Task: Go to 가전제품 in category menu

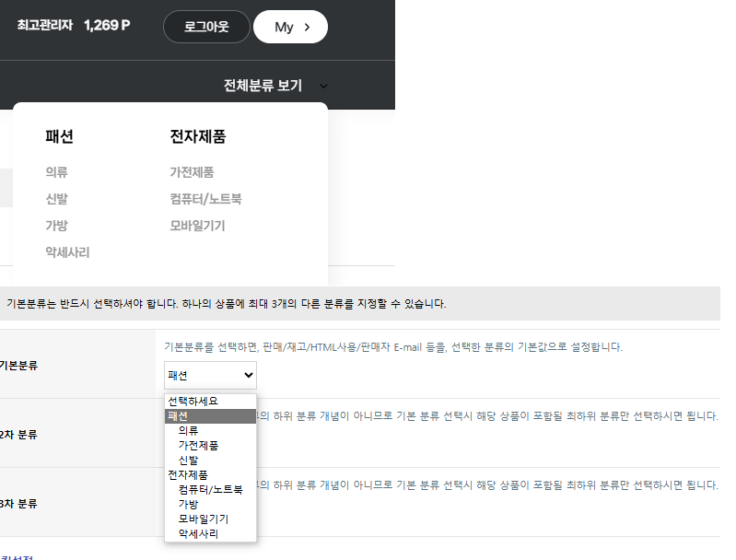Action: pos(192,172)
